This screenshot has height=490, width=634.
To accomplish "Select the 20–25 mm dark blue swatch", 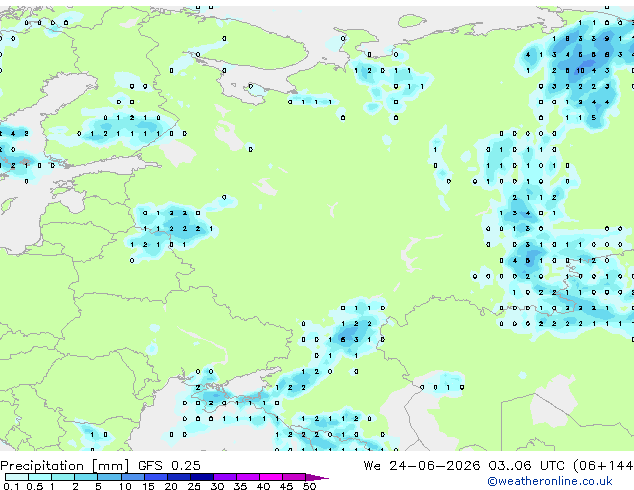I will [178, 477].
